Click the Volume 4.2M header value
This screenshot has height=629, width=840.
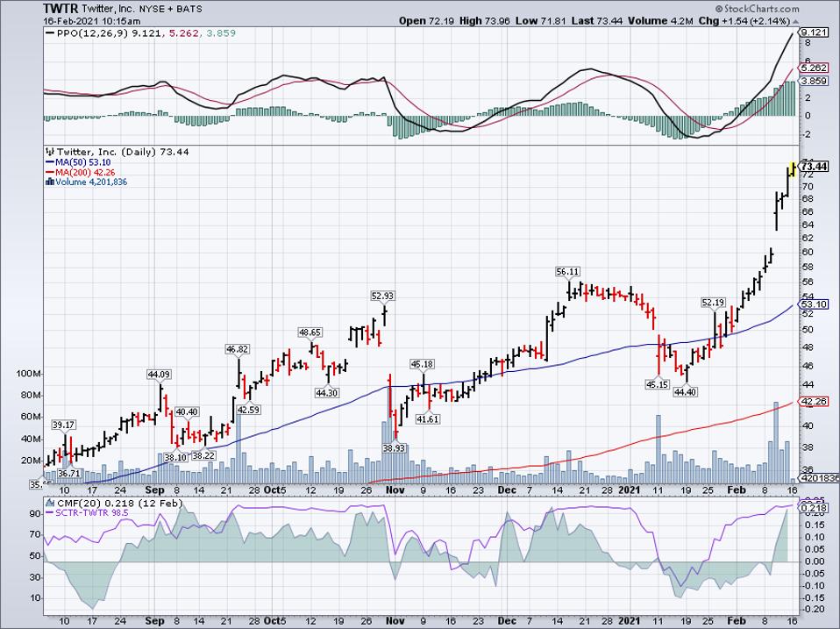[x=661, y=21]
